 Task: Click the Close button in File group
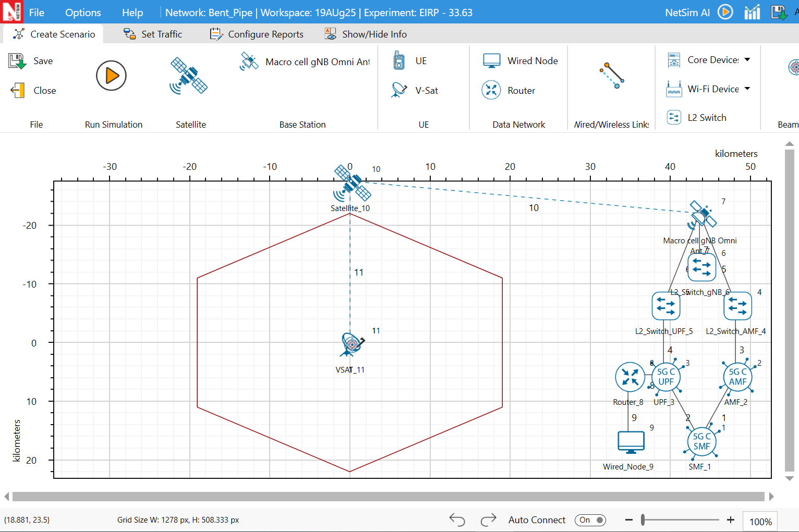click(x=33, y=91)
